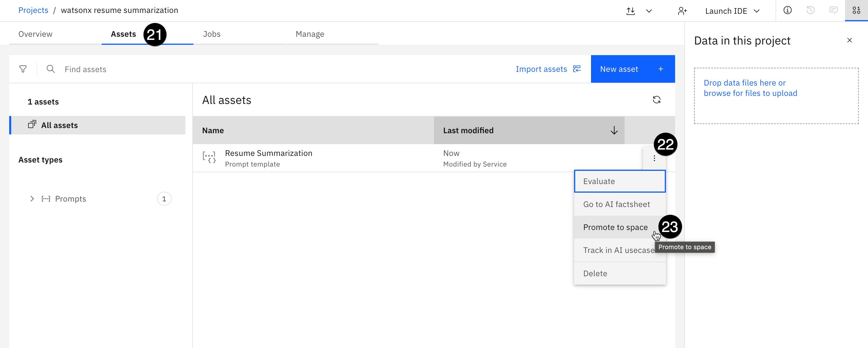Expand the Prompts asset type
This screenshot has width=868, height=348.
pos(32,199)
